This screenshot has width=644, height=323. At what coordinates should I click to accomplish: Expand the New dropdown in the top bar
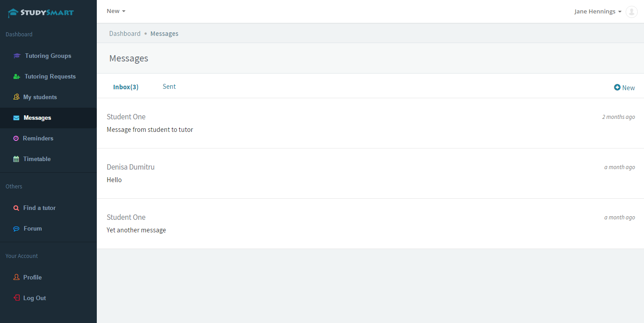tap(116, 11)
